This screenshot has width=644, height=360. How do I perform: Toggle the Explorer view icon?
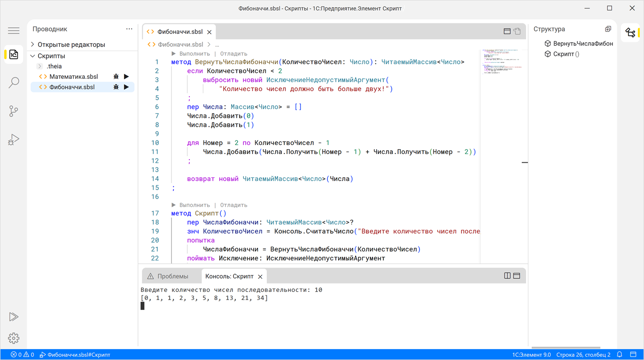pos(14,55)
